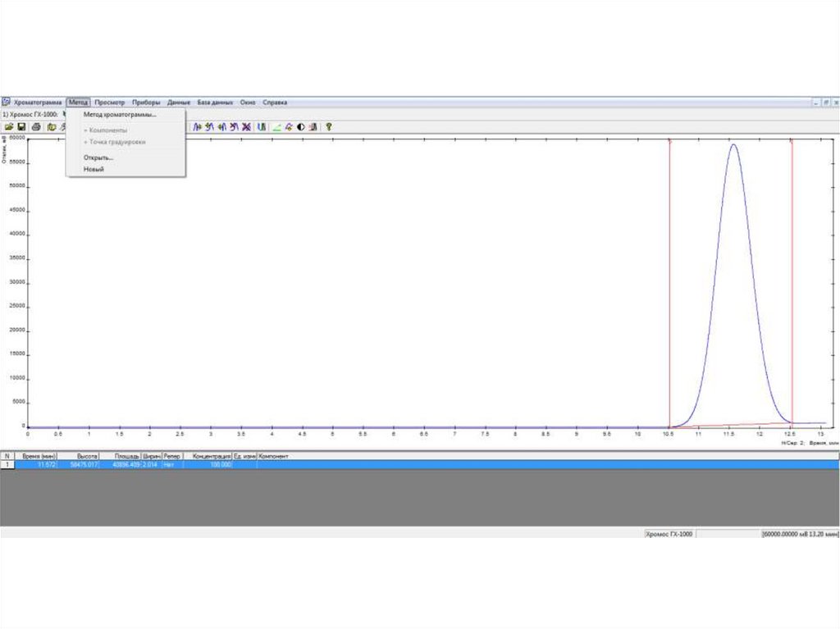The width and height of the screenshot is (840, 629).
Task: Open the Хроматограмма menu
Action: tap(38, 103)
